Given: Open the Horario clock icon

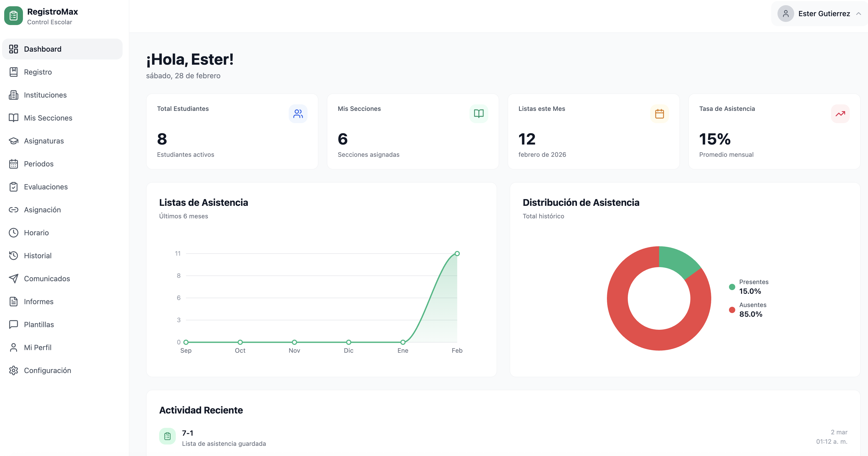Looking at the screenshot, I should pos(14,232).
